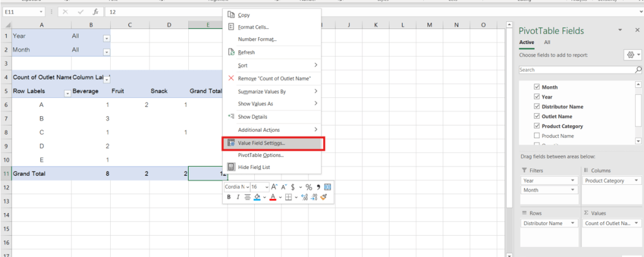The width and height of the screenshot is (644, 257).
Task: Click the Increase Font Size icon
Action: 275,187
